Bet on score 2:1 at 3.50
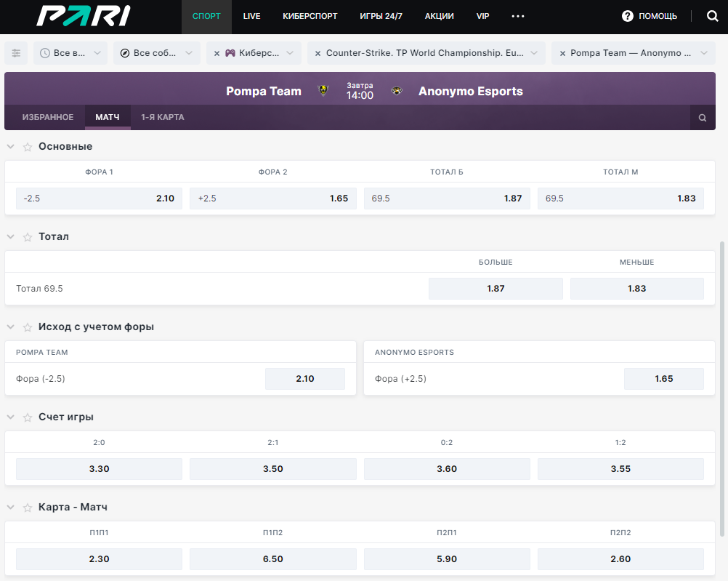Screen dimensions: 728x581 [273, 469]
